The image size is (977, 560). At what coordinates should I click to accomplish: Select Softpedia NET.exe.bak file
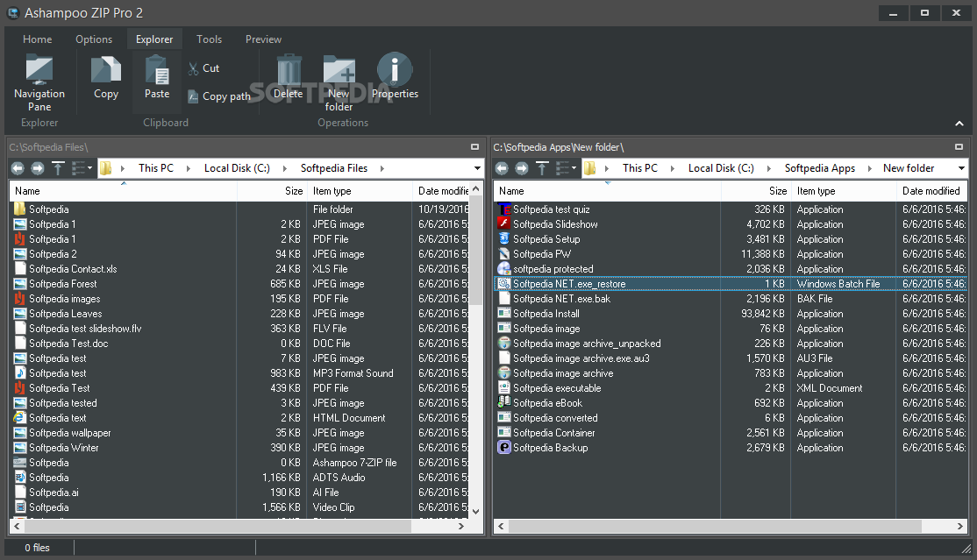click(x=731, y=299)
